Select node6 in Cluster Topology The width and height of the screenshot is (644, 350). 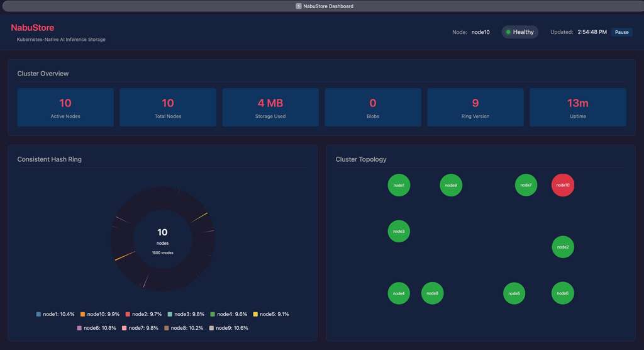coord(563,293)
